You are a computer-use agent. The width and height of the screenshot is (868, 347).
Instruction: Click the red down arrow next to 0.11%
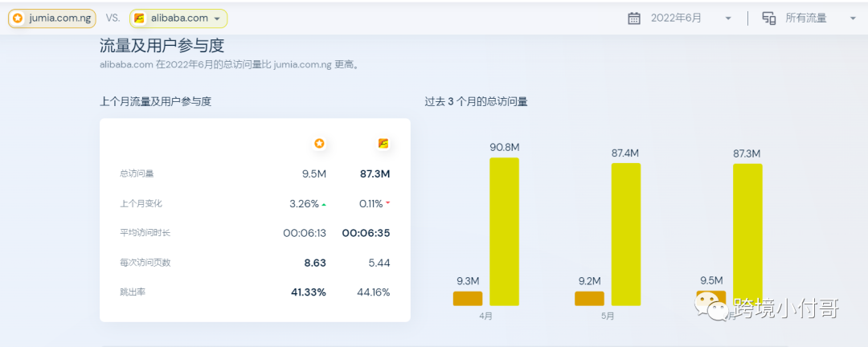pos(387,203)
